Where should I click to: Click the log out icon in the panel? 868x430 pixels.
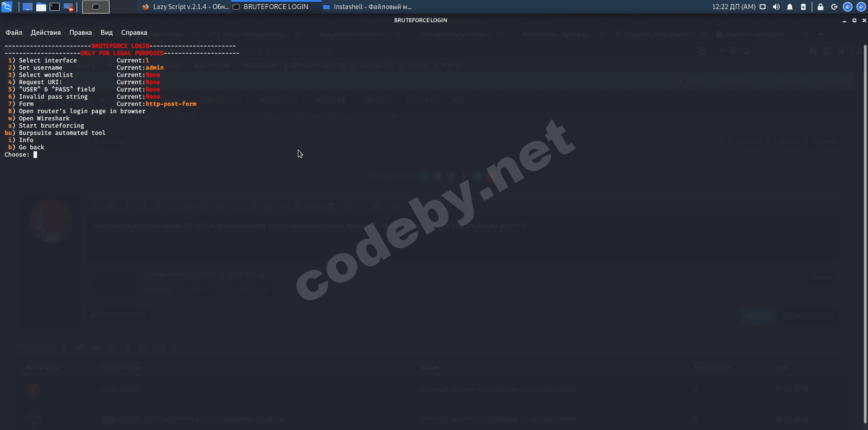[834, 7]
